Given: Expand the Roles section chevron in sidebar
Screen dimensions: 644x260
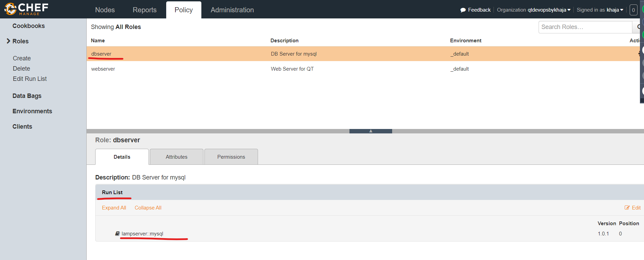Looking at the screenshot, I should click(8, 41).
